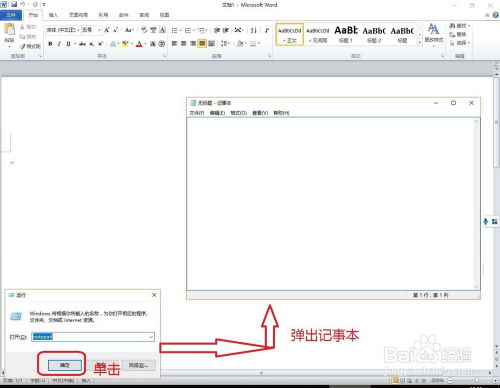Viewport: 500px width, 388px height.
Task: Click the Undo icon in Word's title bar
Action: click(23, 4)
